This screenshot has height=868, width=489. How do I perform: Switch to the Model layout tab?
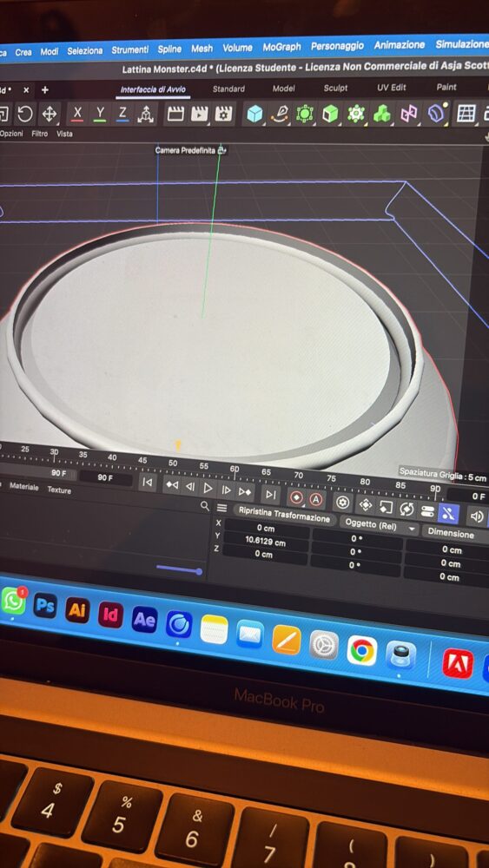(283, 88)
